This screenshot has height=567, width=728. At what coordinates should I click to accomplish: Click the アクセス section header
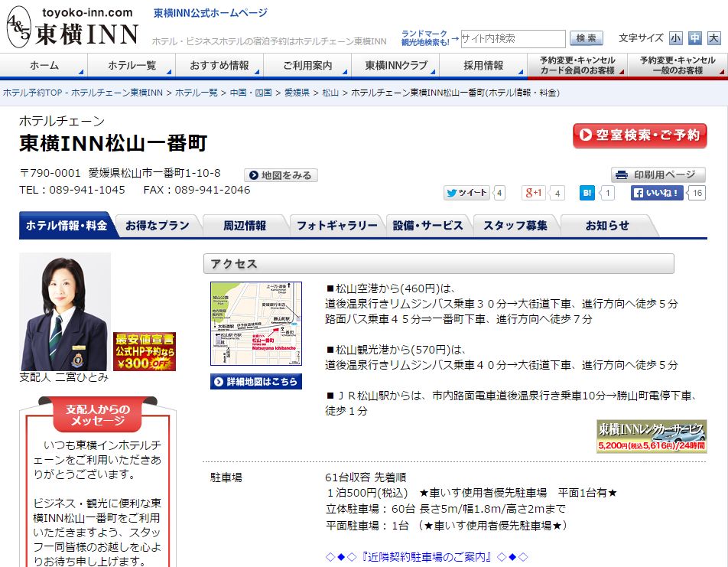click(439, 263)
